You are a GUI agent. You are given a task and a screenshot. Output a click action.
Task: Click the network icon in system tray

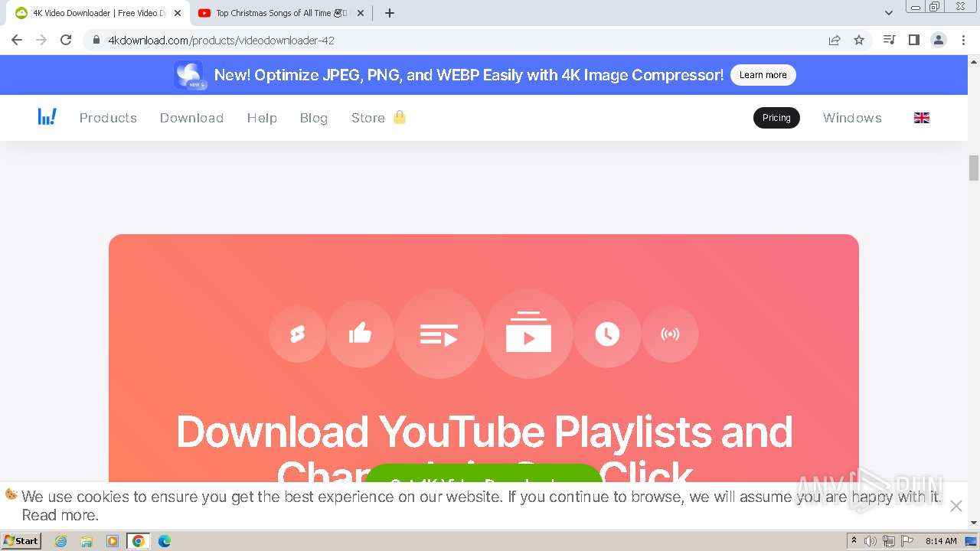889,541
